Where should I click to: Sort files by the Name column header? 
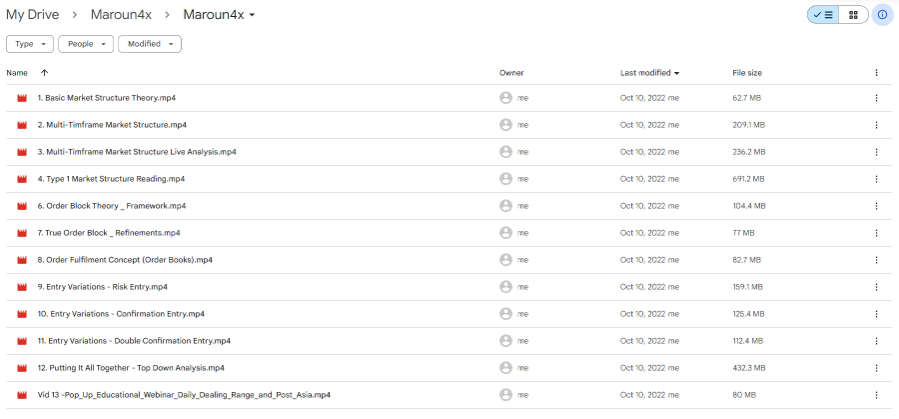tap(17, 73)
